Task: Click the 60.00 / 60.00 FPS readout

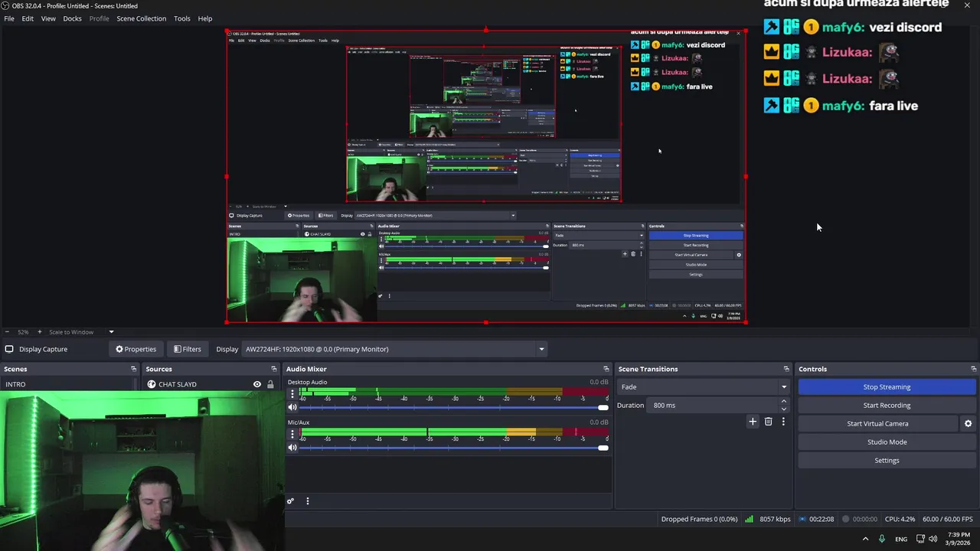Action: tap(948, 520)
